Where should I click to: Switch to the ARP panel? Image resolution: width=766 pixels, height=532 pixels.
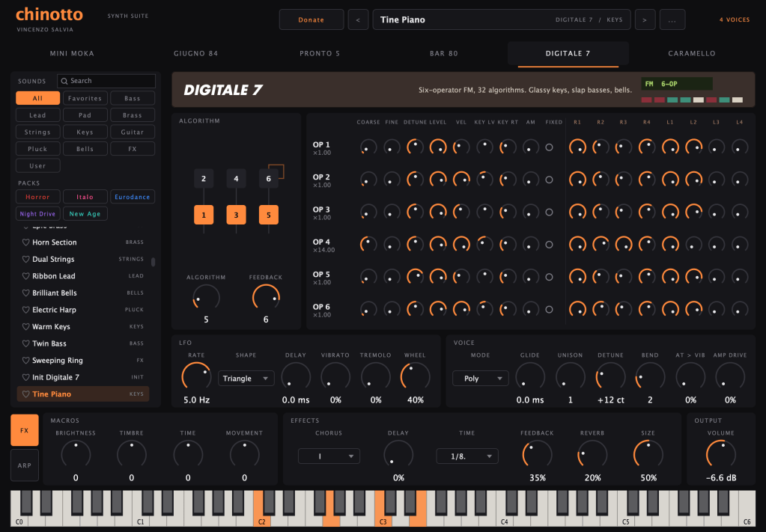pos(25,465)
